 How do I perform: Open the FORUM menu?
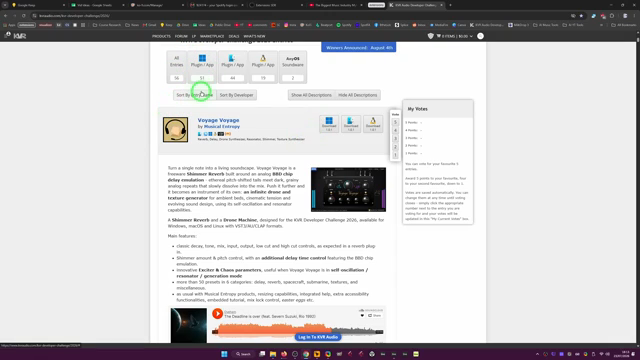pyautogui.click(x=181, y=36)
